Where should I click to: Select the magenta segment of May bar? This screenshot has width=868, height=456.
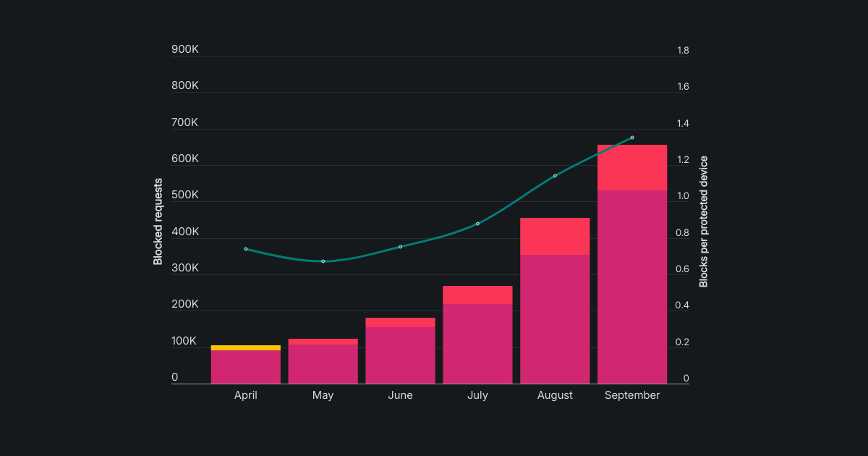[x=323, y=364]
